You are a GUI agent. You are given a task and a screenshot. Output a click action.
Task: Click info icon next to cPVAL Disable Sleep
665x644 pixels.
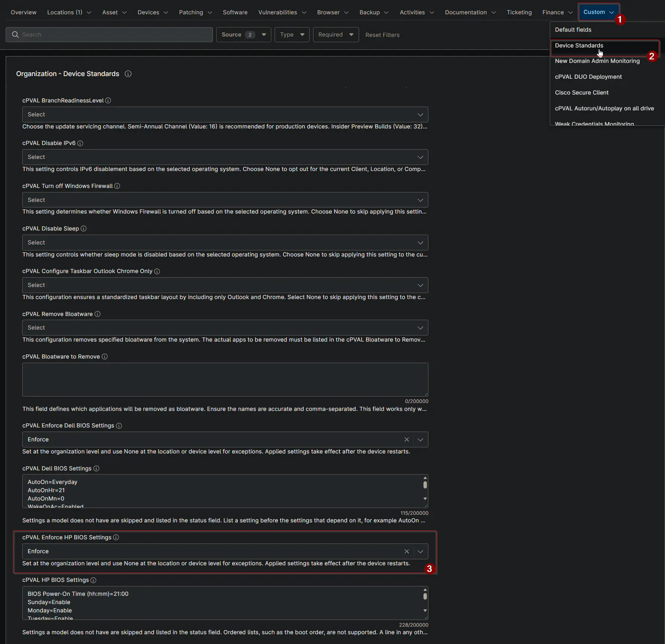(84, 229)
